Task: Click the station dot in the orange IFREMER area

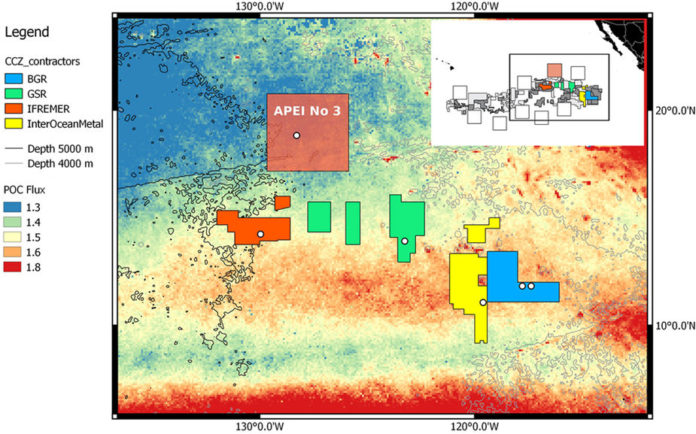Action: pos(260,234)
